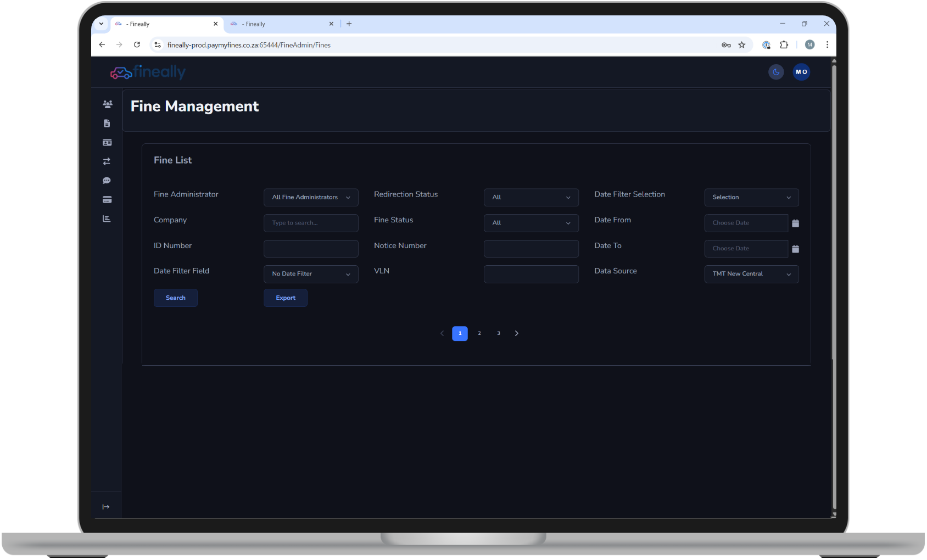Expand the Fine Status dropdown
927x560 pixels.
[531, 223]
